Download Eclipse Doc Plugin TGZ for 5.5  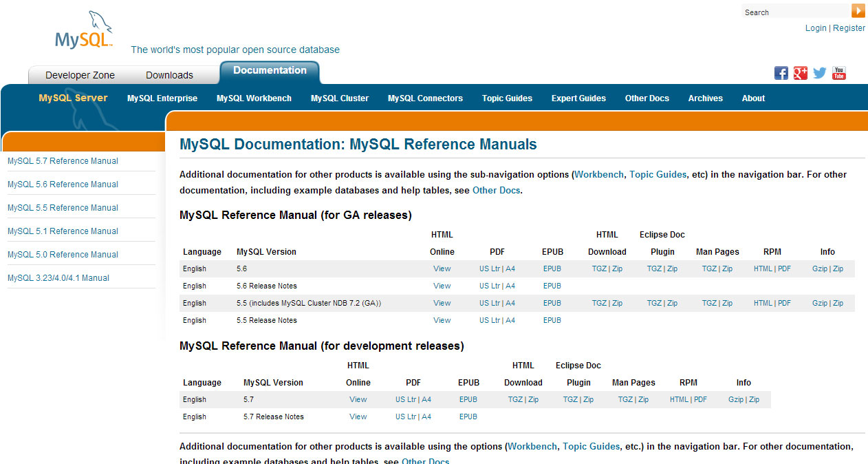[x=654, y=303]
